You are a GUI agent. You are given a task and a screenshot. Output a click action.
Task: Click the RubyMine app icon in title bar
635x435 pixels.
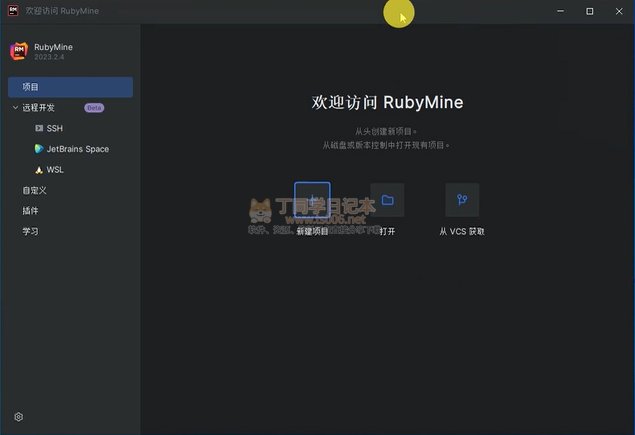[x=13, y=11]
